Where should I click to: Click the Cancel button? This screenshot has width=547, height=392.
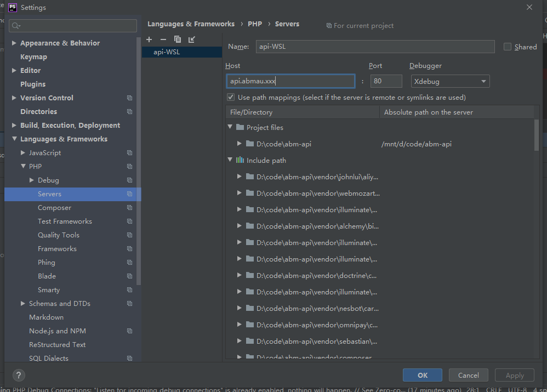pos(468,375)
